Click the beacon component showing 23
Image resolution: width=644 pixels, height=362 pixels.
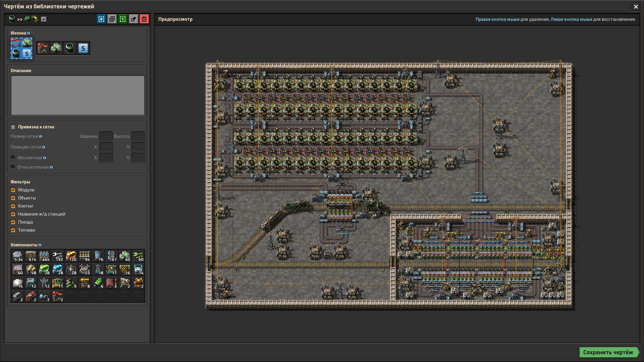pos(85,269)
